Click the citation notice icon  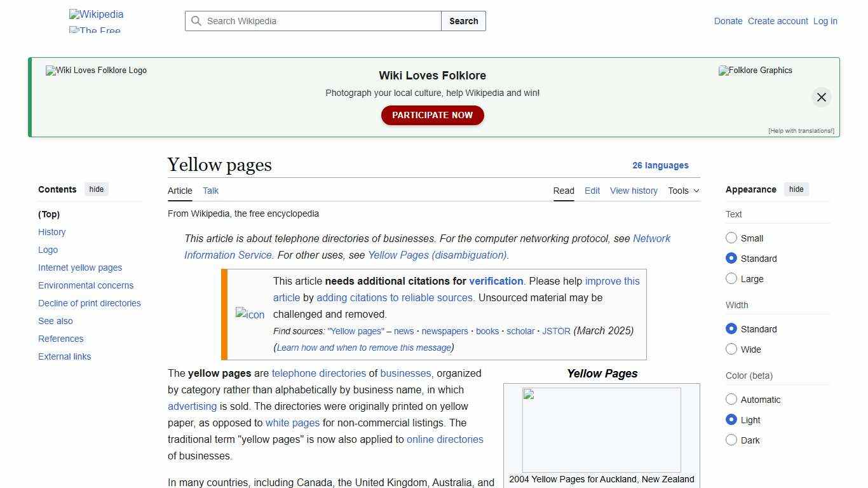(x=250, y=315)
